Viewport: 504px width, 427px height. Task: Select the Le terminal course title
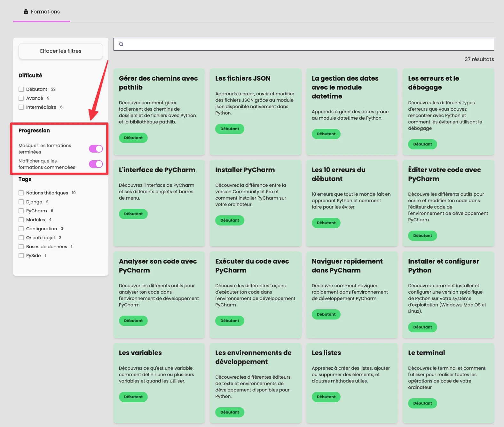[426, 353]
